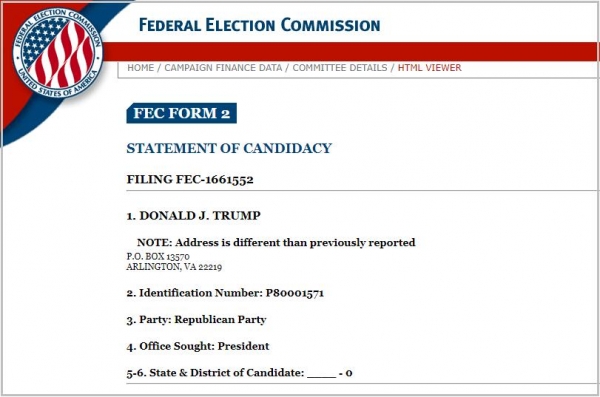600x397 pixels.
Task: Click the district value 0
Action: coord(349,373)
